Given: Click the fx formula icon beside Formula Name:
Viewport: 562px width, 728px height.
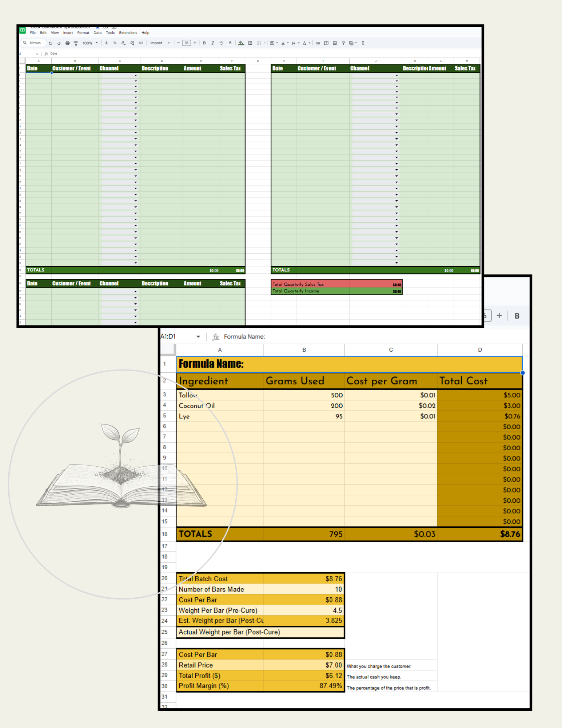Looking at the screenshot, I should click(216, 337).
